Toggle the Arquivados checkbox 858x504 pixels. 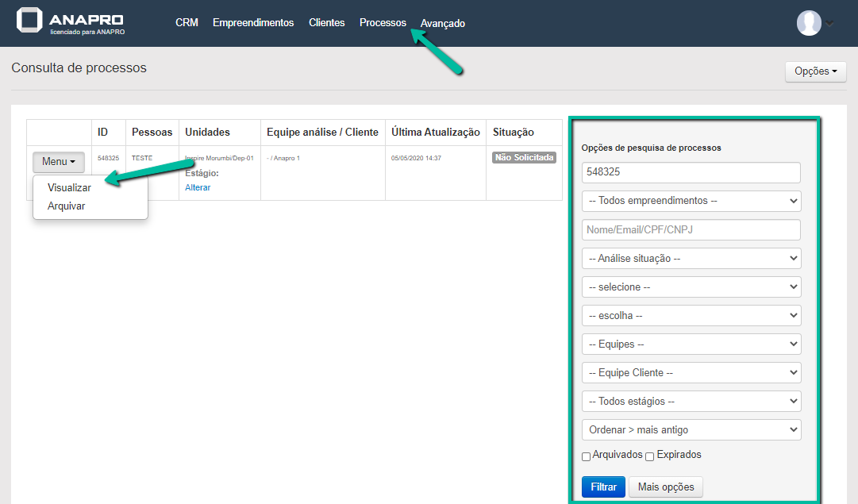[587, 456]
